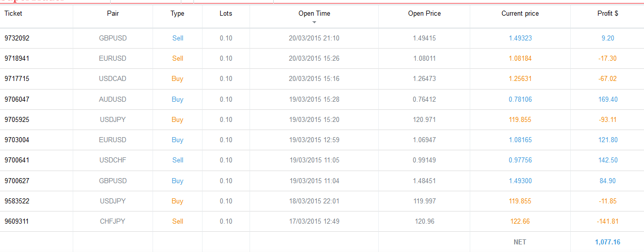Image resolution: width=644 pixels, height=252 pixels.
Task: Click the USDCAD pair cell
Action: click(x=113, y=79)
